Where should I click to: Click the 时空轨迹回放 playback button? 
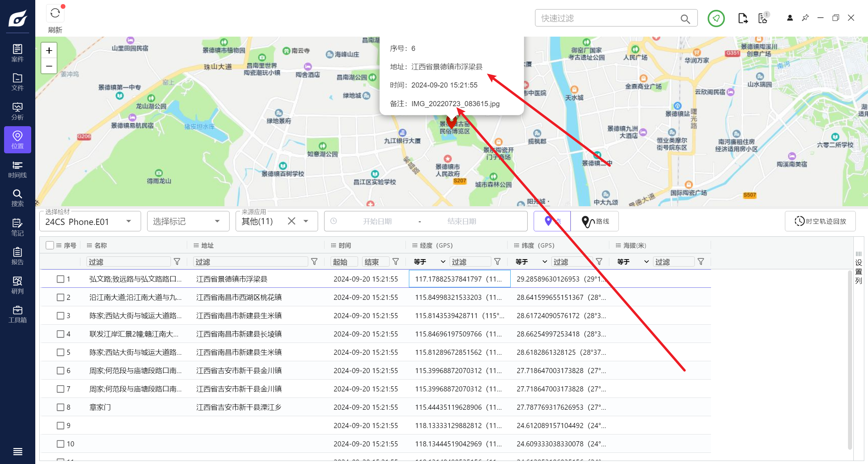[x=820, y=221]
